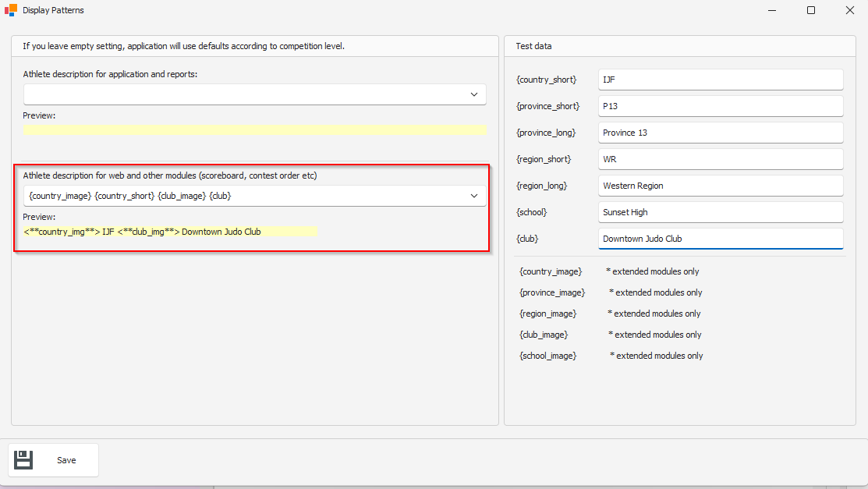This screenshot has height=489, width=868.
Task: Click the {province_short} field containing P13
Action: (720, 106)
